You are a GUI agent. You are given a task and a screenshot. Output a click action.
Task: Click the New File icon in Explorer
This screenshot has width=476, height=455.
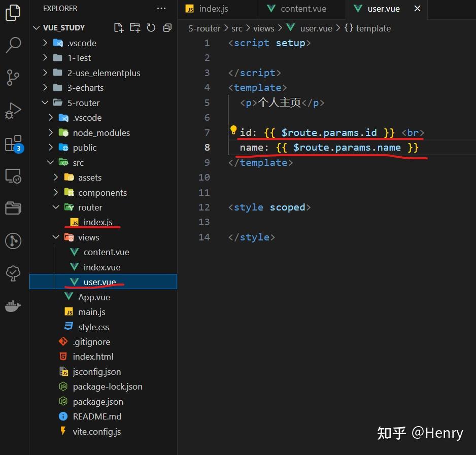point(119,28)
